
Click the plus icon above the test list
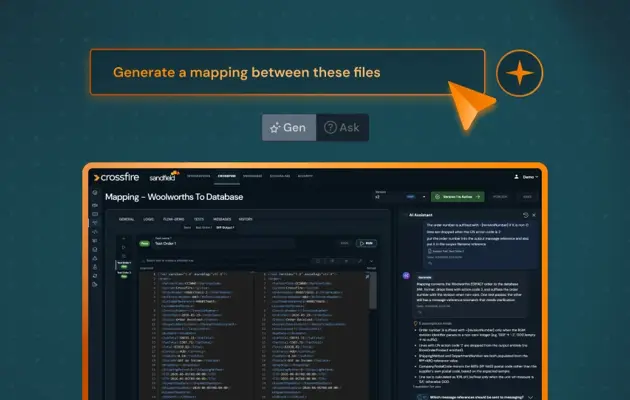coord(124,239)
